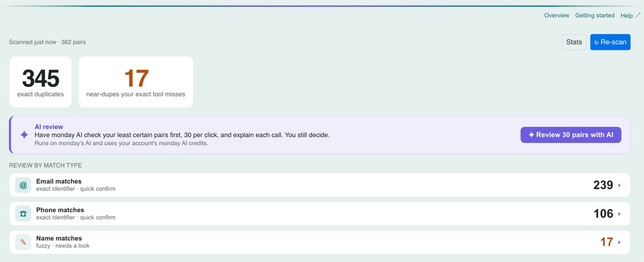Expand the Email matches row arrow

[619, 185]
